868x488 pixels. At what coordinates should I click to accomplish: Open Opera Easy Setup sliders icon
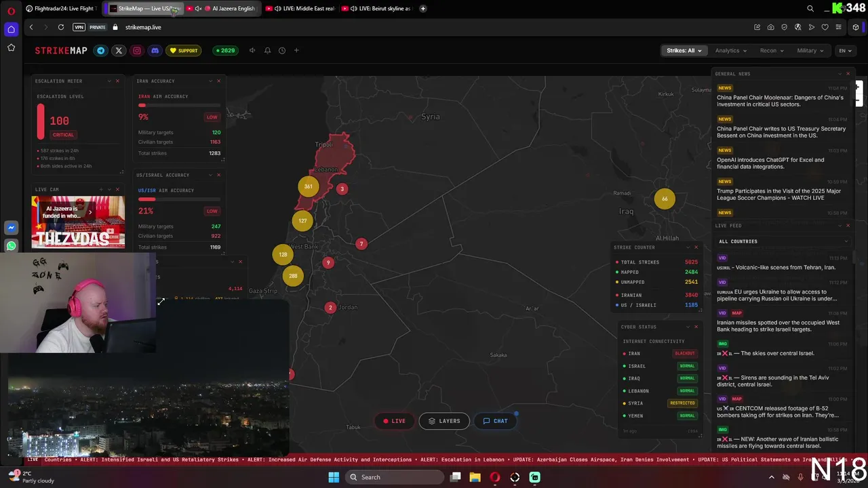click(839, 27)
